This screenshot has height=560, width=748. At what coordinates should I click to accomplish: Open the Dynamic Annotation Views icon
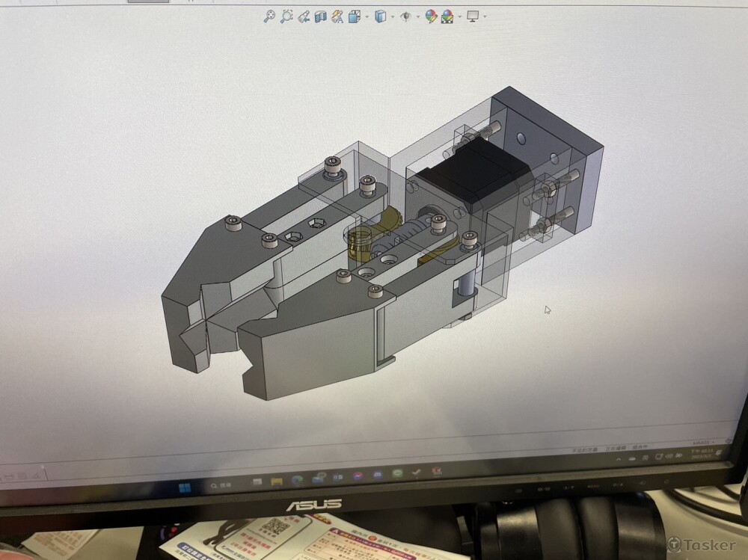point(337,16)
